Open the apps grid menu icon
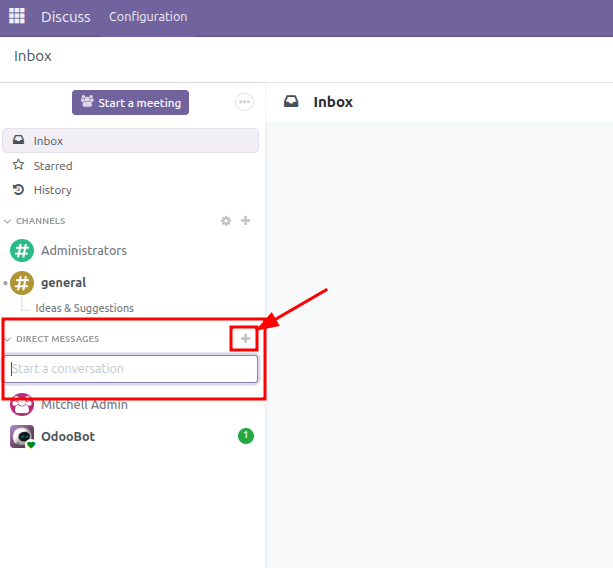The image size is (613, 568). 17,16
